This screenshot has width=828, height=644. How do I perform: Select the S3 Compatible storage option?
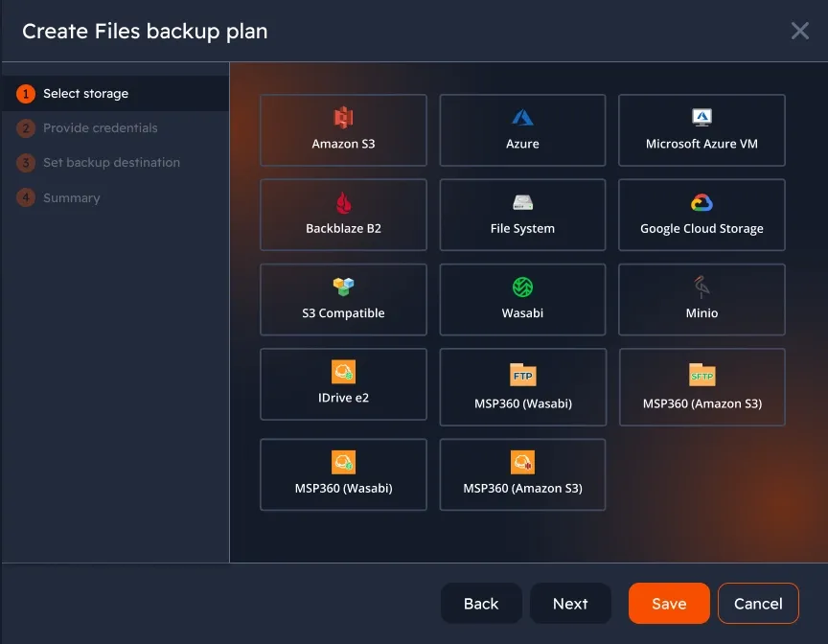coord(342,299)
